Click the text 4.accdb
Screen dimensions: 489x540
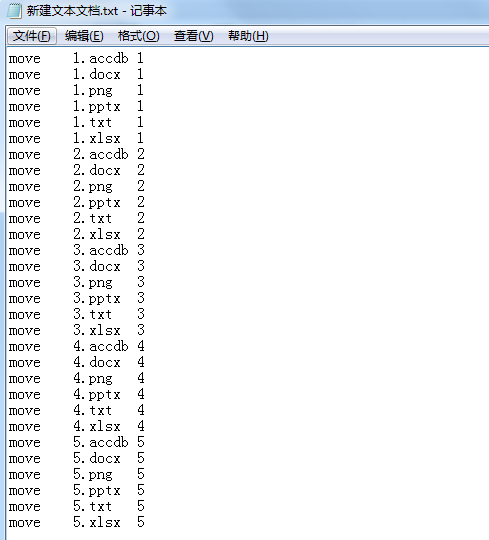[101, 346]
